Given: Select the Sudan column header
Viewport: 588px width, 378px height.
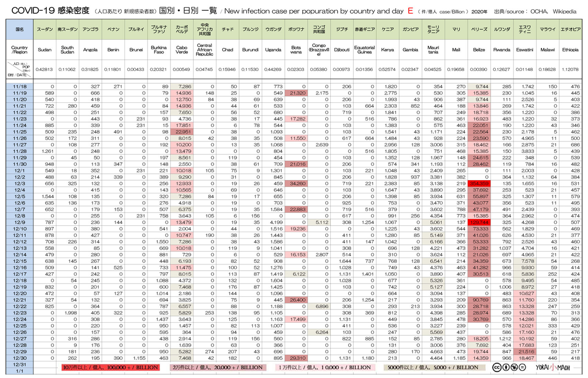Looking at the screenshot, I should pos(45,50).
